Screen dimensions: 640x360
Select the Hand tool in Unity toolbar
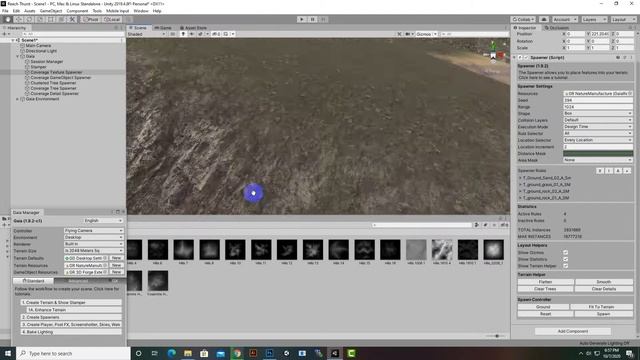[x=8, y=19]
